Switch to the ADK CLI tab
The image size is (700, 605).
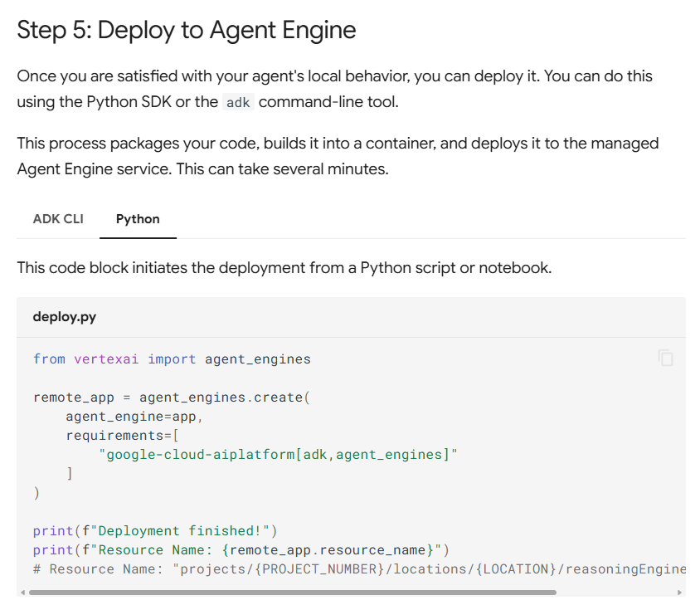click(x=58, y=219)
